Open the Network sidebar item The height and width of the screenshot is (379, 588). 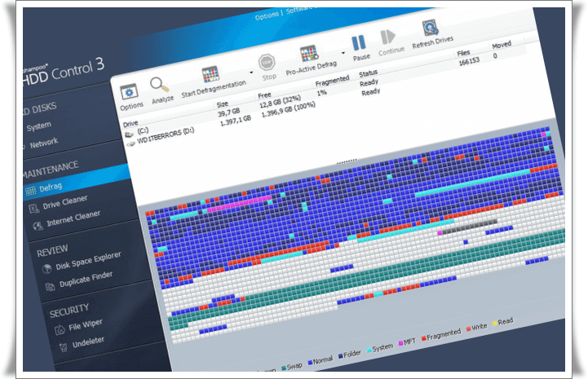pos(44,143)
